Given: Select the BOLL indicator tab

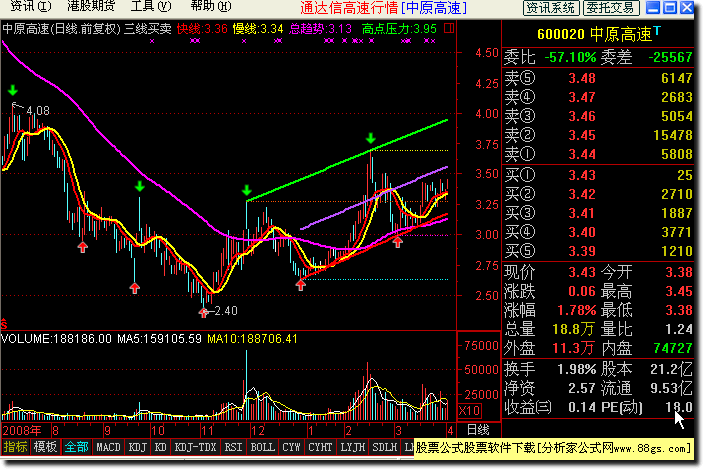Looking at the screenshot, I should point(262,447).
